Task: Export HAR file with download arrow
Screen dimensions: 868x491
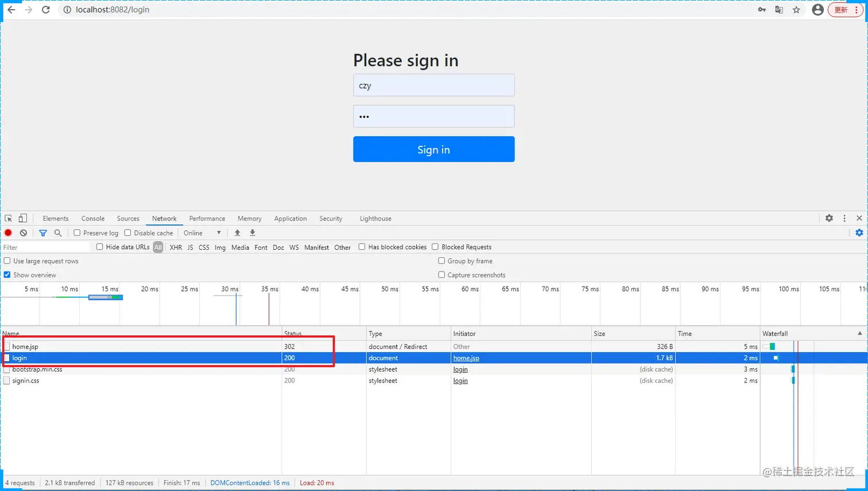Action: (253, 233)
